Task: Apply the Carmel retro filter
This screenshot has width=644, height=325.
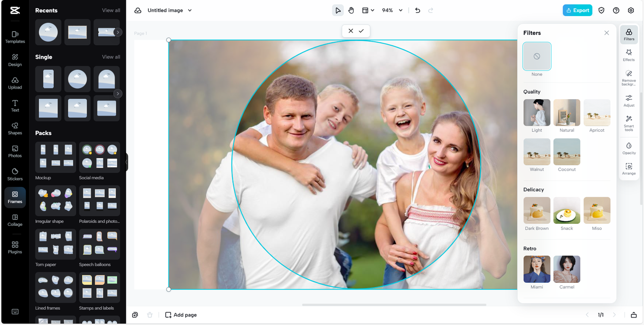Action: click(x=567, y=269)
